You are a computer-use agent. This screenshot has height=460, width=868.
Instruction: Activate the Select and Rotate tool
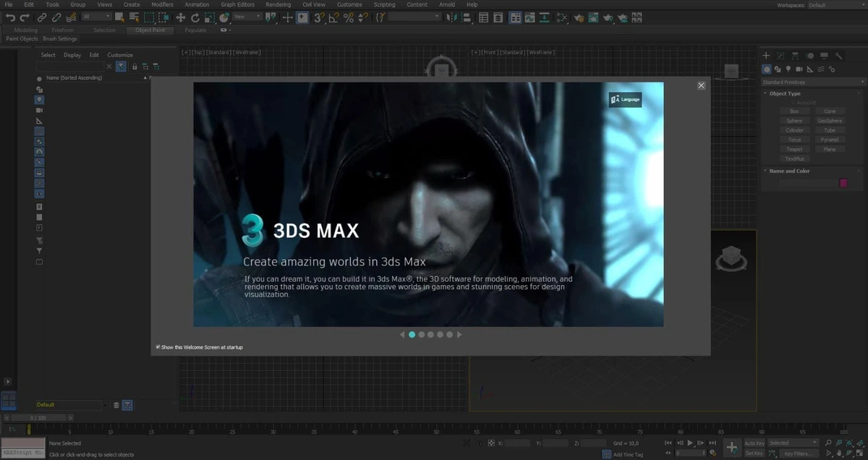click(195, 17)
